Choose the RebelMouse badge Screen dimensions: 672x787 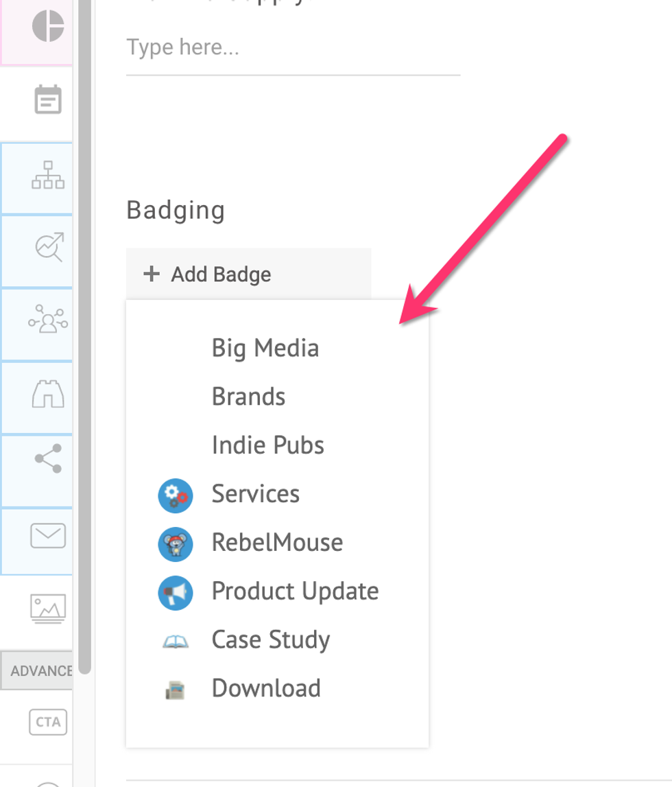click(277, 543)
